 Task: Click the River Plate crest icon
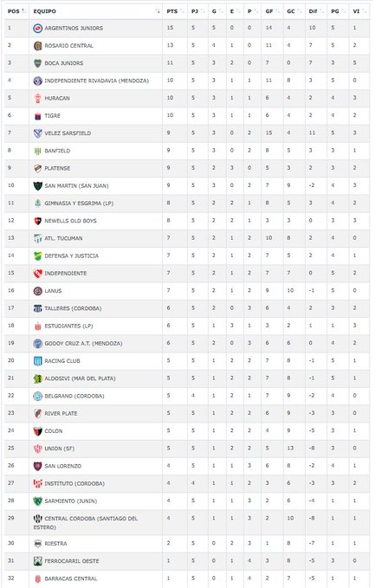[37, 413]
